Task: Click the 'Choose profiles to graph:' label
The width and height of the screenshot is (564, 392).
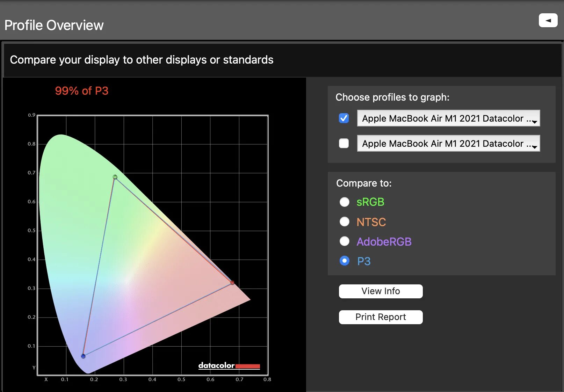Action: pyautogui.click(x=392, y=97)
